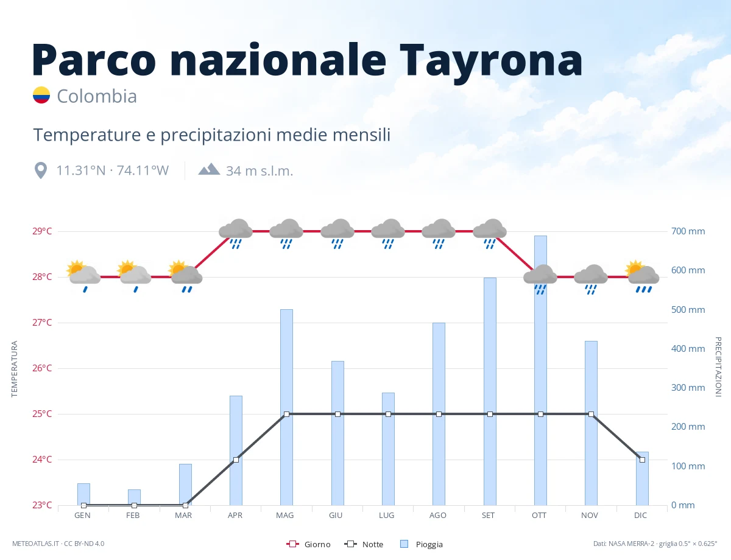Click "Temperature e precipitazioni medie mensili" subtitle
This screenshot has height=560, width=731.
point(212,135)
